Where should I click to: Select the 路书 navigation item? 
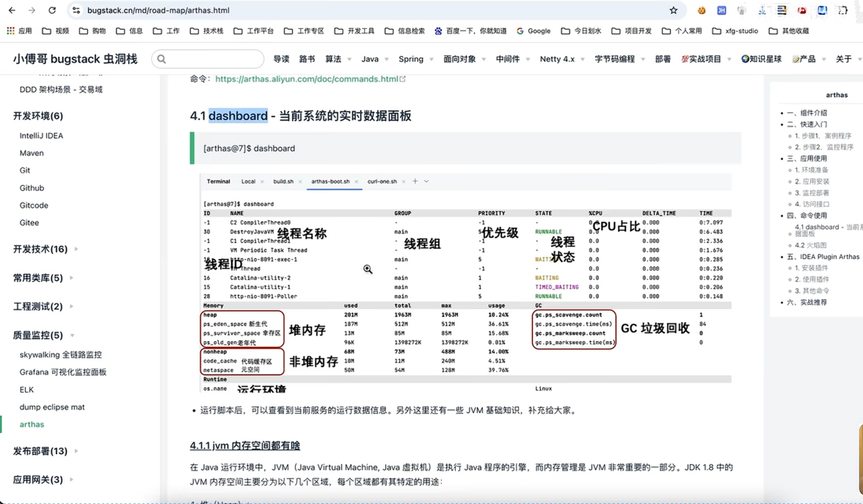(x=307, y=59)
